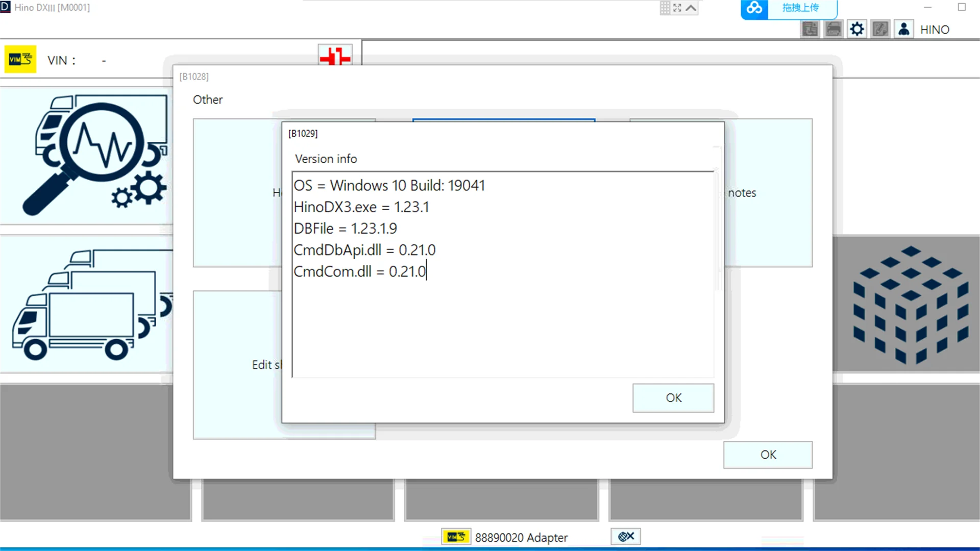The width and height of the screenshot is (980, 551).
Task: Click the greyed-out edit note icon
Action: [x=880, y=29]
